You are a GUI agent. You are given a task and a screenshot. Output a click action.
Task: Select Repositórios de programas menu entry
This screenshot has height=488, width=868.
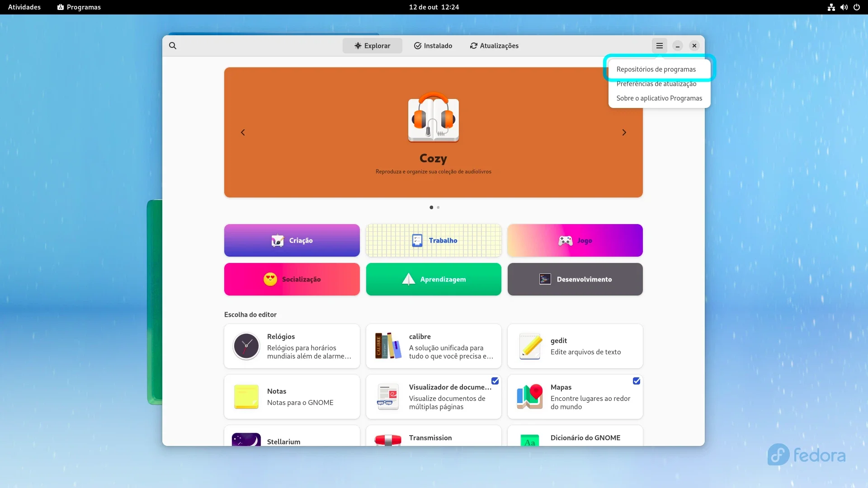click(659, 69)
